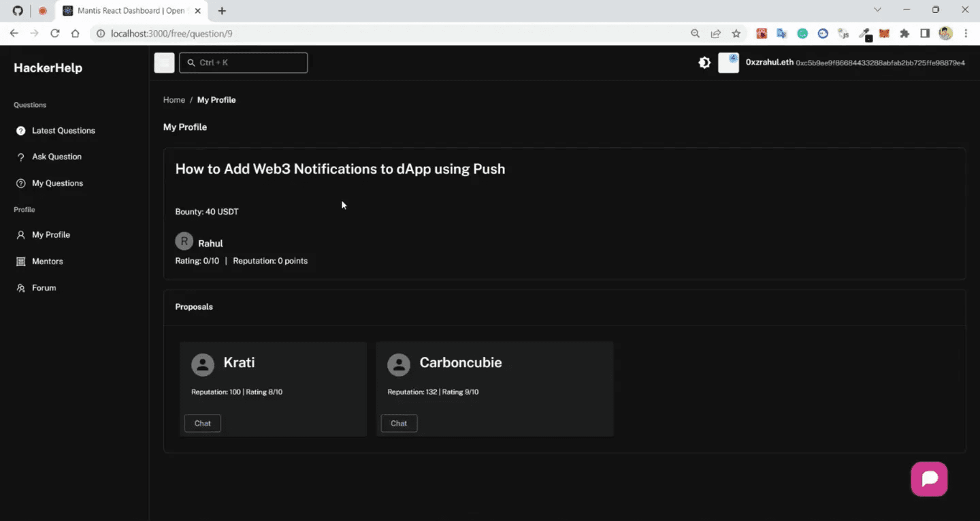Screen dimensions: 980x521
Task: Click the HackerHelp logo text
Action: (x=48, y=68)
